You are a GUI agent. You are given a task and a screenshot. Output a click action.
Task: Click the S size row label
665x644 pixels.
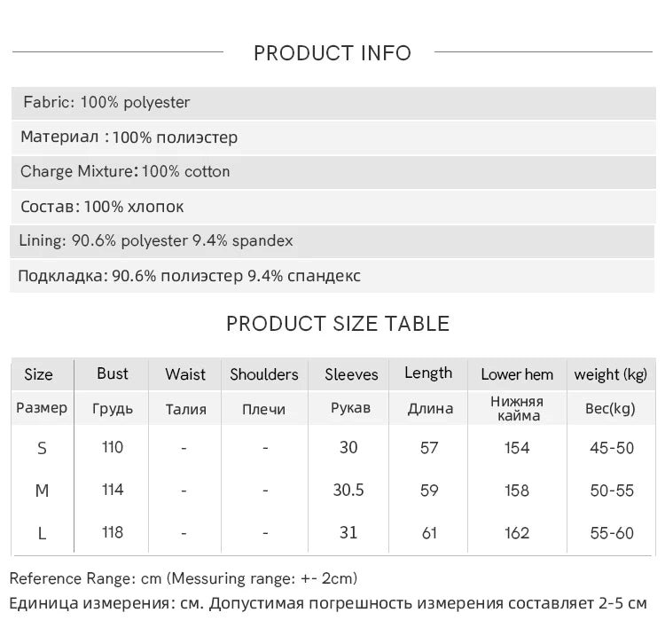coord(42,449)
